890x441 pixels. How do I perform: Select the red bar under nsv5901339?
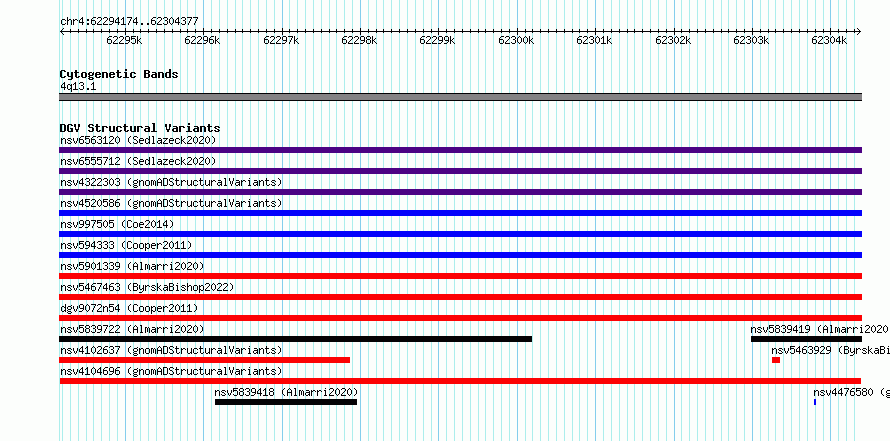(460, 276)
